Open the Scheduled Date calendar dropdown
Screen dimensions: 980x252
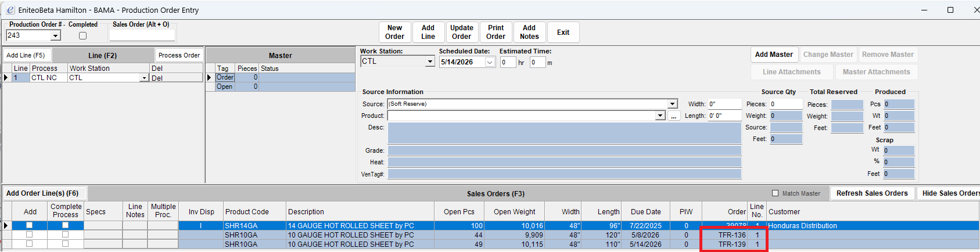click(490, 62)
